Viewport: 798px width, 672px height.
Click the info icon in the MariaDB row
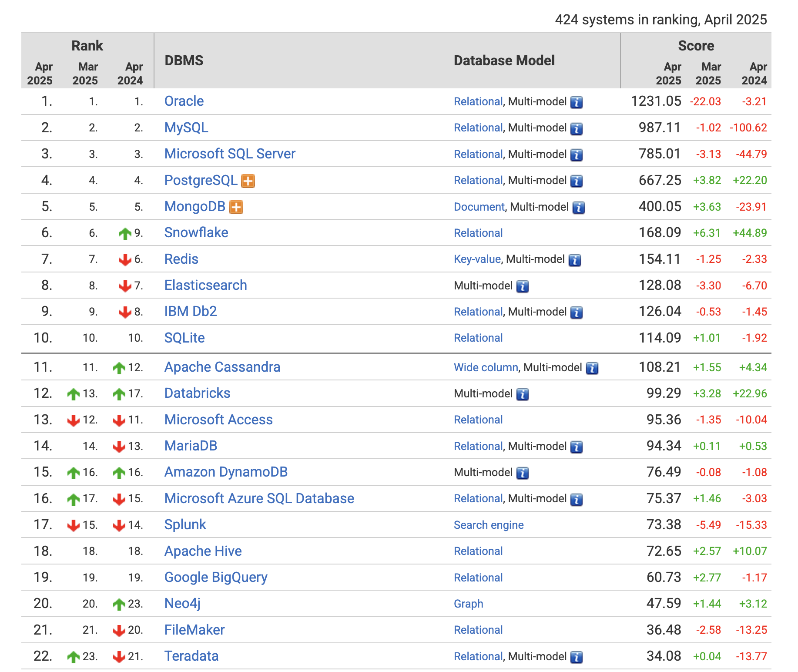point(576,447)
